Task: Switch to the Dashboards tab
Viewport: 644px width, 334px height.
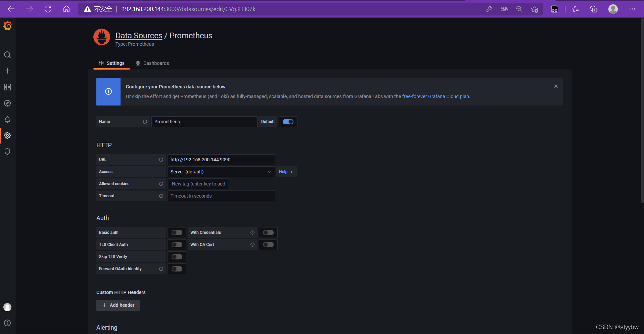Action: pos(152,63)
